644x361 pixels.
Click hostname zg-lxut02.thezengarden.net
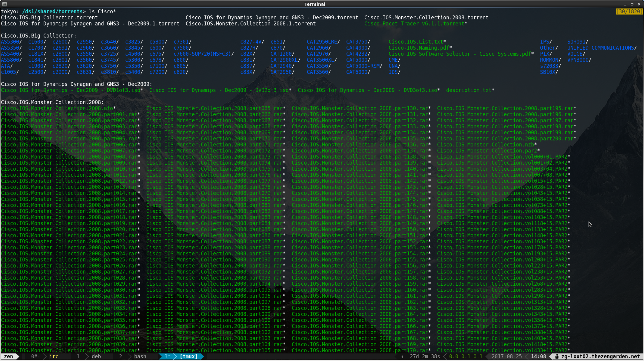[x=601, y=356]
